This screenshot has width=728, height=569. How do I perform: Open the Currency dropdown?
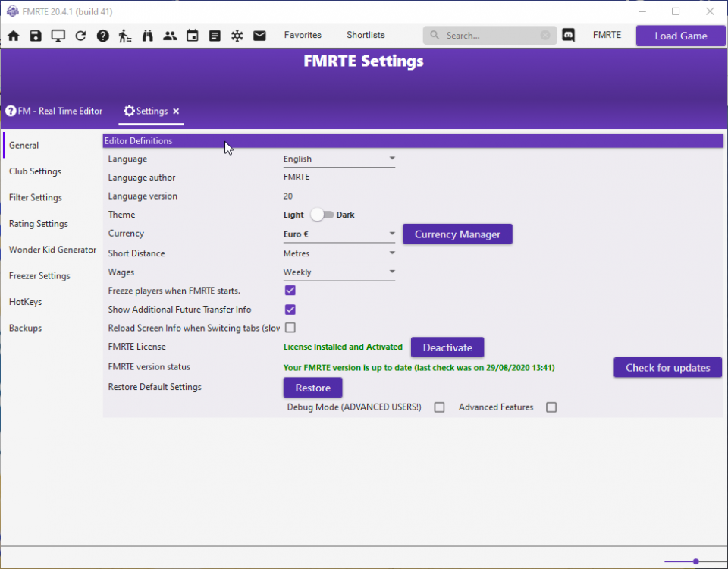click(340, 234)
